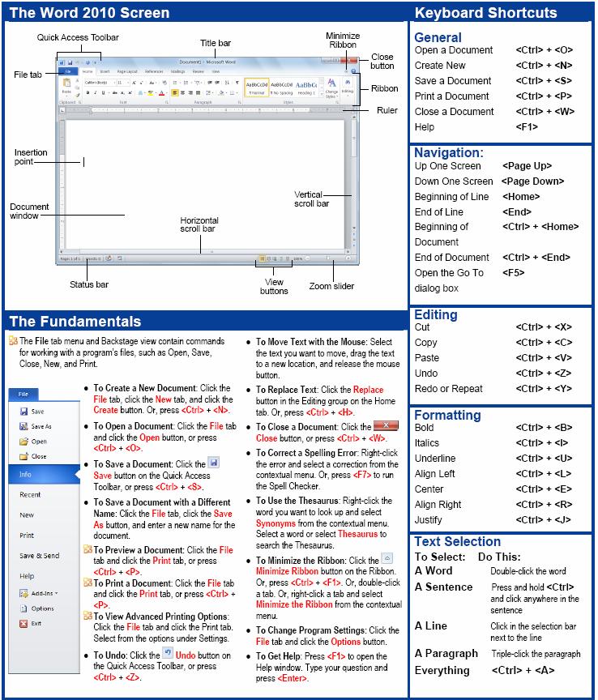Open the Insert ribbon tab

(105, 71)
